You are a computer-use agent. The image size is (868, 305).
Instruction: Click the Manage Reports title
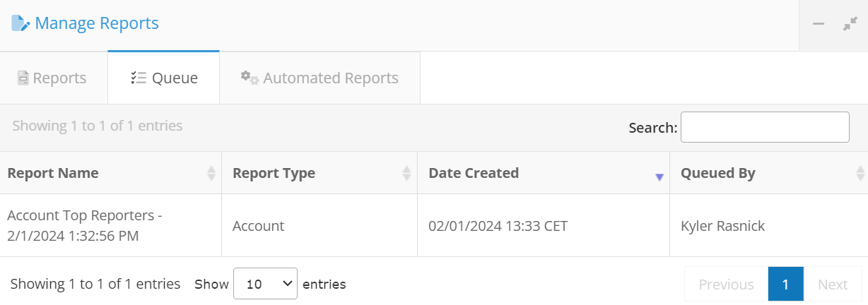click(x=97, y=23)
